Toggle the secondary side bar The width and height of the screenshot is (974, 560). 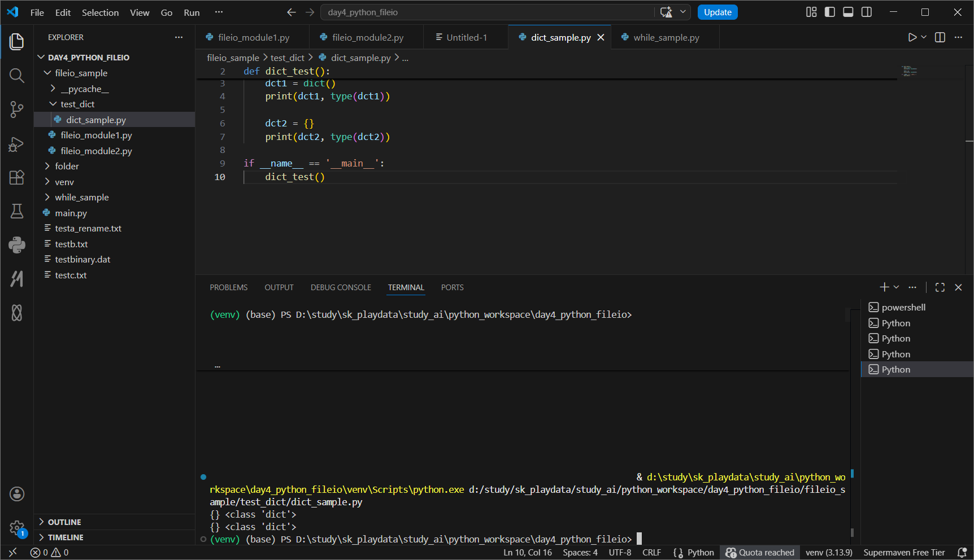[867, 12]
